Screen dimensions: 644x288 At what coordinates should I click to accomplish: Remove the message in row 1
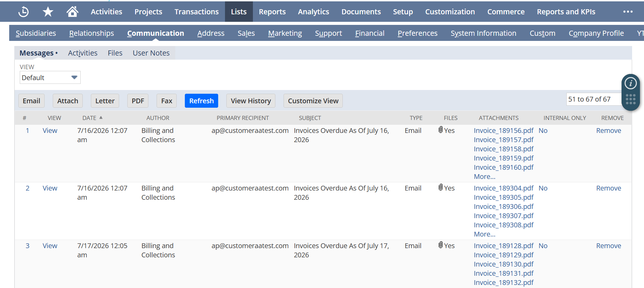(x=609, y=131)
